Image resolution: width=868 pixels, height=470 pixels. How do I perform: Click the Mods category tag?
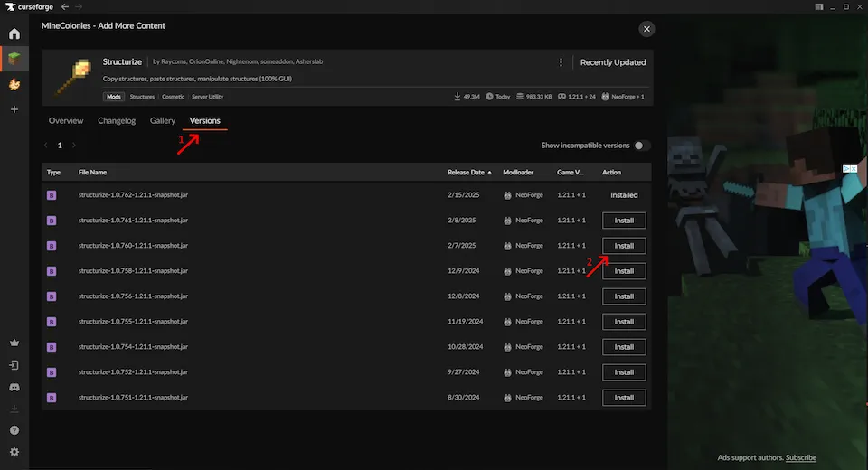tap(114, 97)
